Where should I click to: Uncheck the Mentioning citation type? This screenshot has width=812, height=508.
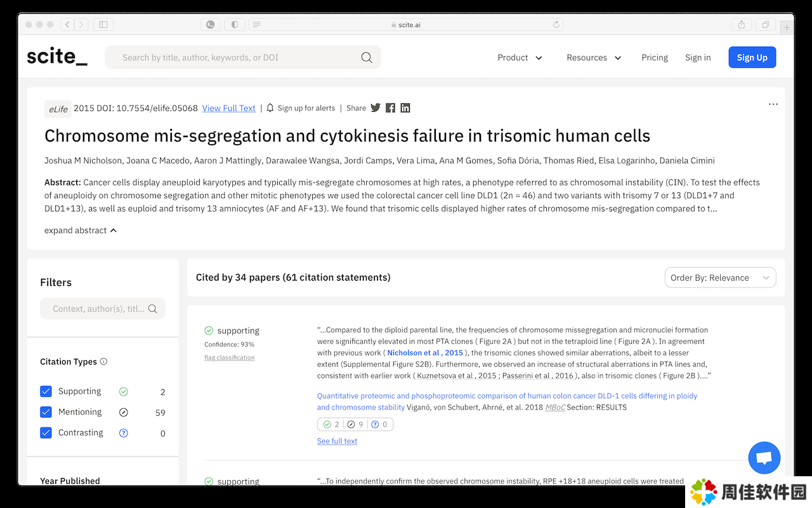(x=46, y=412)
